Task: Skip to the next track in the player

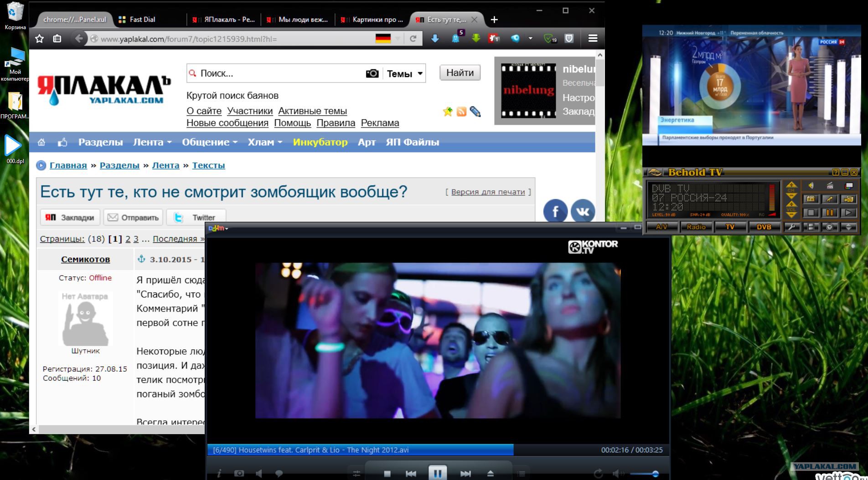Action: (465, 474)
